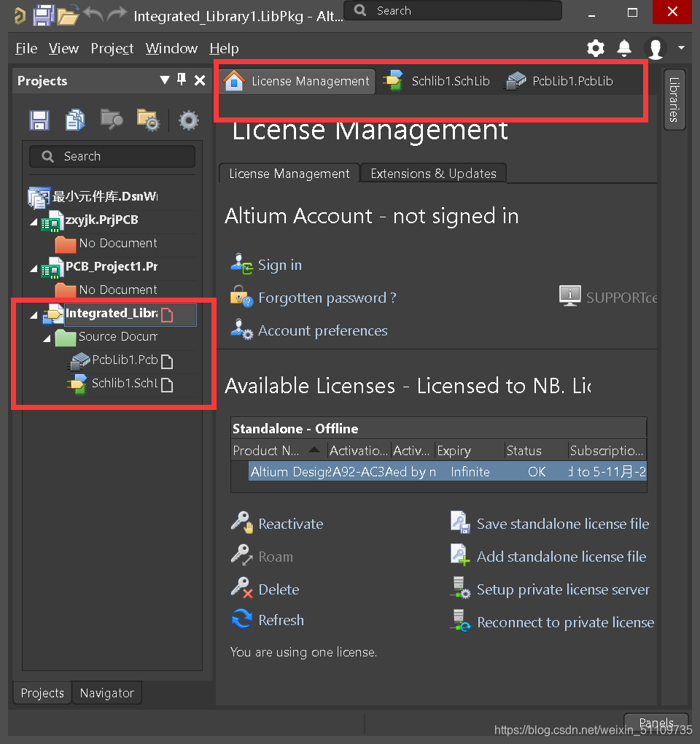Click the Status column header
700x744 pixels.
coord(536,450)
